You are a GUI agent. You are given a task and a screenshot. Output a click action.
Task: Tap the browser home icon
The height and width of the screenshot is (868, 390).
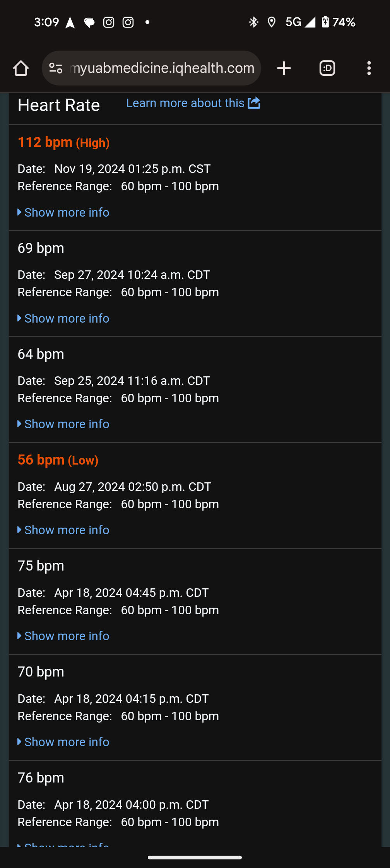pos(21,68)
